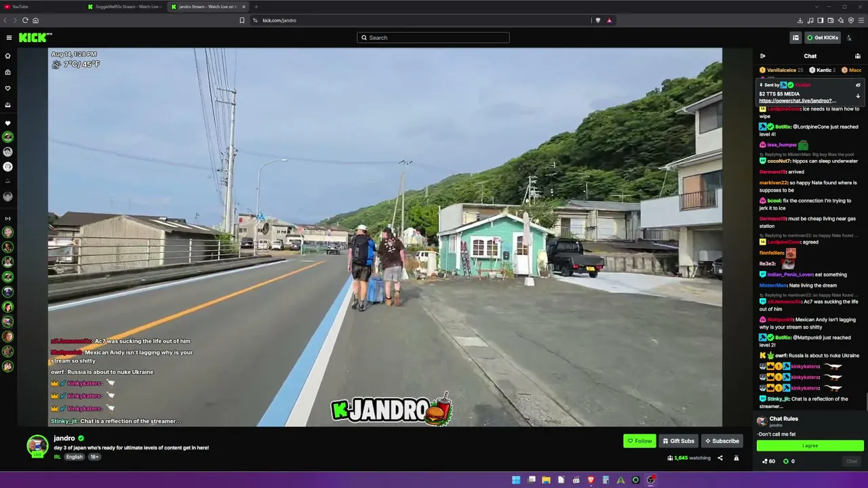Open Following heart icon in Kick sidebar
The image size is (868, 488).
8,88
